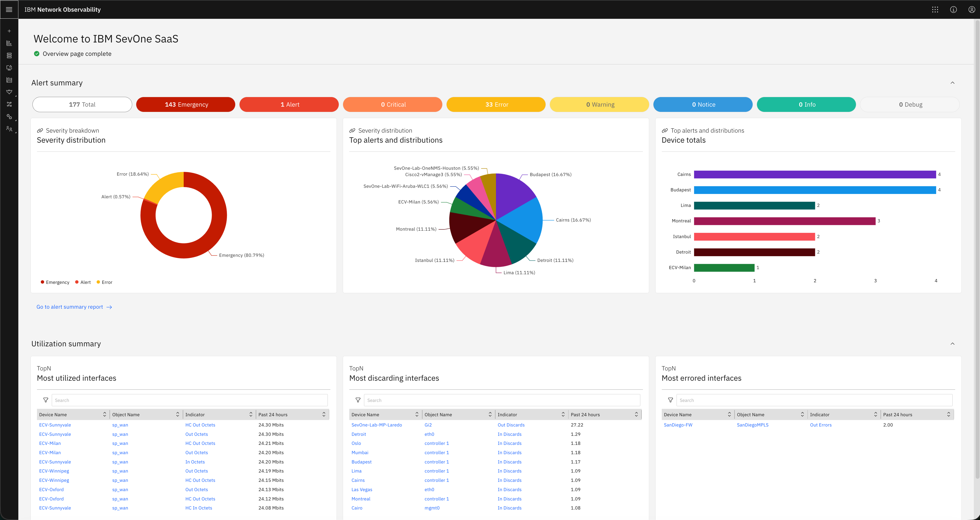
Task: Toggle Emergency legend item in donut chart
Action: click(55, 282)
